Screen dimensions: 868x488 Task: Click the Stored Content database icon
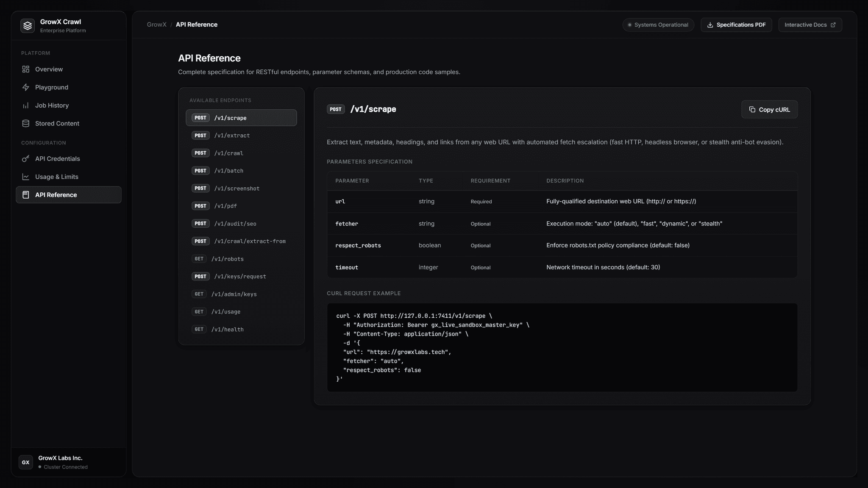pyautogui.click(x=26, y=123)
